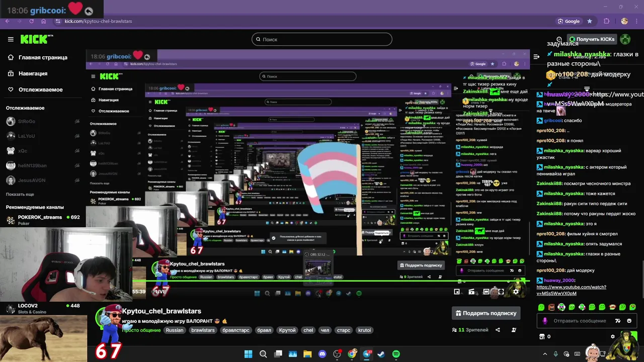
Task: Select the бравлстарс tag
Action: (236, 330)
